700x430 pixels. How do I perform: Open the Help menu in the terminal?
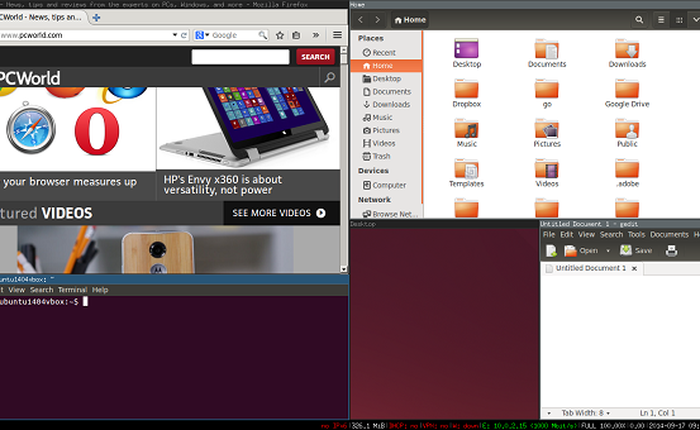click(100, 290)
